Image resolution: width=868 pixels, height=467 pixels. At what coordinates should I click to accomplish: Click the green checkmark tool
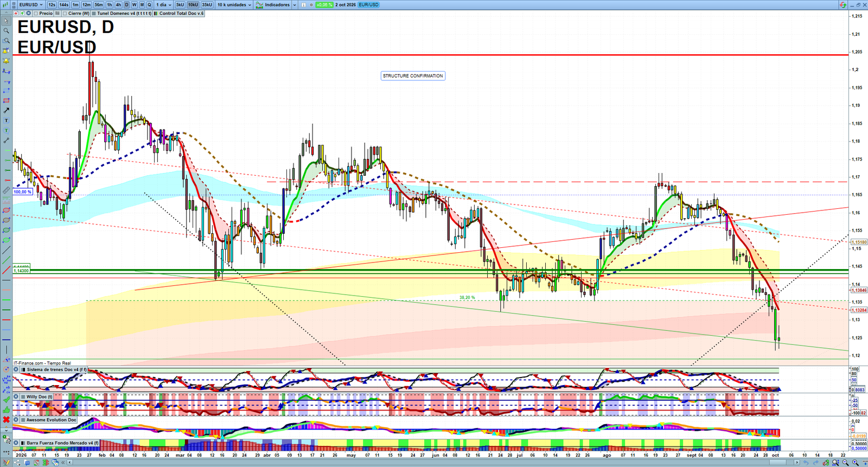[7, 400]
